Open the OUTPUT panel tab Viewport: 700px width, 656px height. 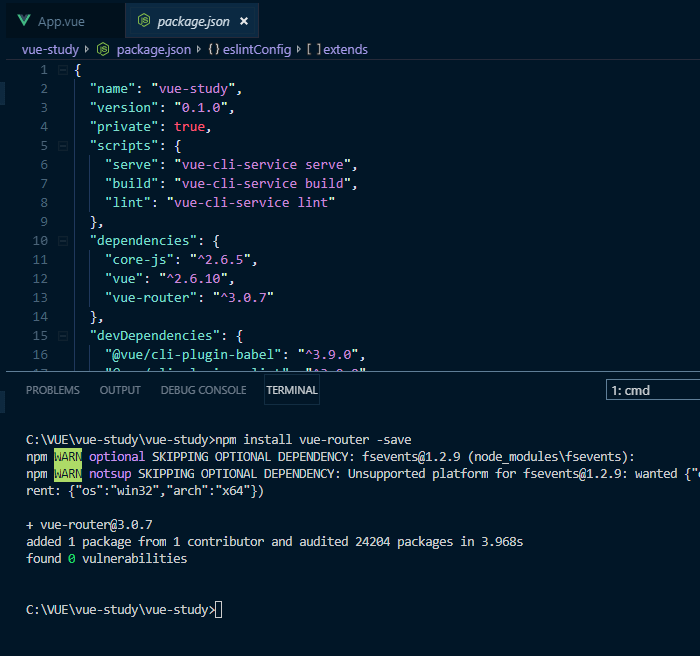point(120,390)
